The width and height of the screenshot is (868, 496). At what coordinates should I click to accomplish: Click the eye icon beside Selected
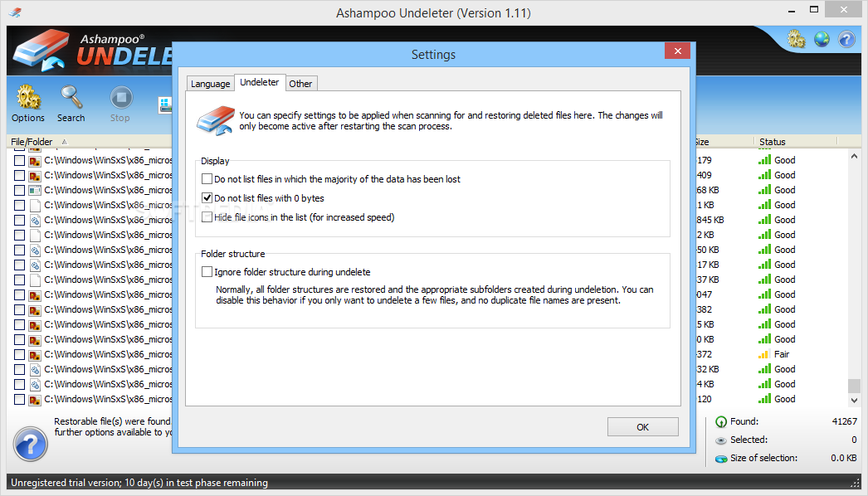(x=721, y=440)
